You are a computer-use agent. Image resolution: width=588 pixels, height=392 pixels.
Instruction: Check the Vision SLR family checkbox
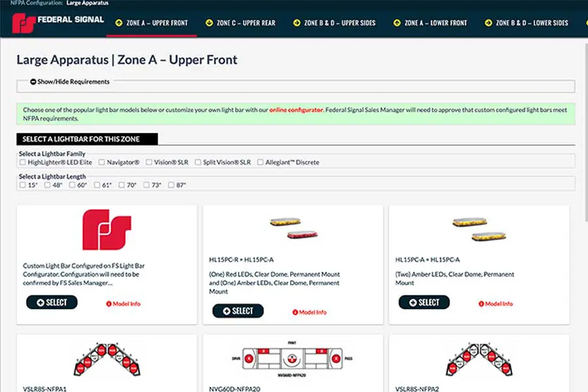tap(149, 162)
